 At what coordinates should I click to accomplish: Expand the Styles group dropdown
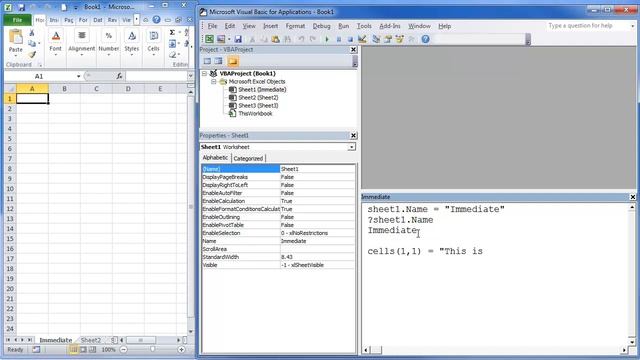pos(132,55)
